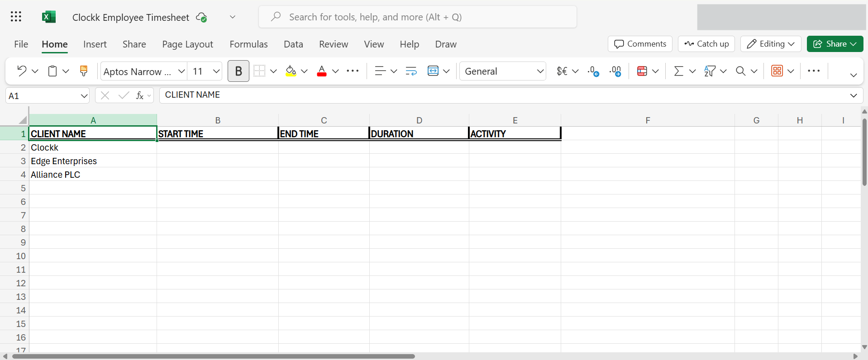The image size is (868, 360).
Task: Click the Merge cells icon
Action: tap(433, 71)
